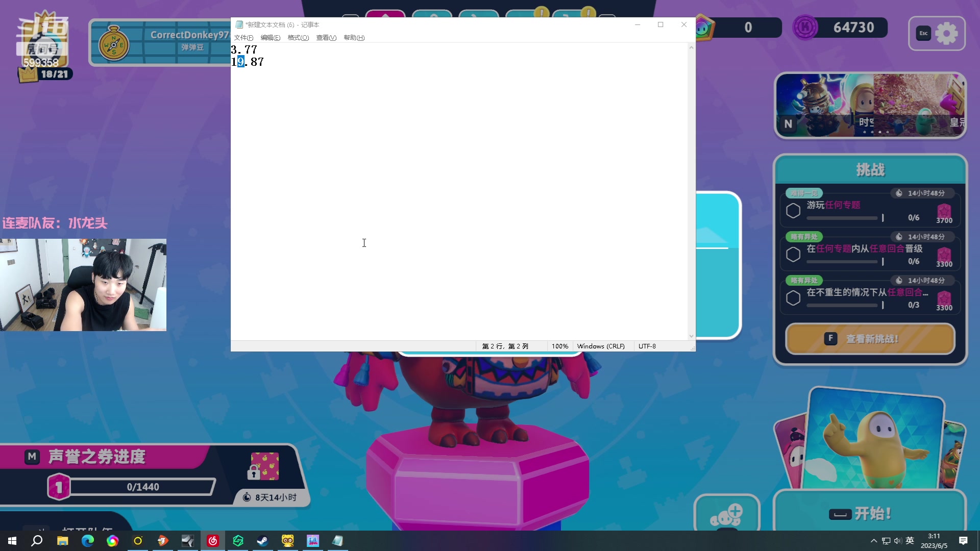Screen dimensions: 980x551
Task: Toggle the 游玩任何专题 challenge hexagon
Action: tap(793, 211)
